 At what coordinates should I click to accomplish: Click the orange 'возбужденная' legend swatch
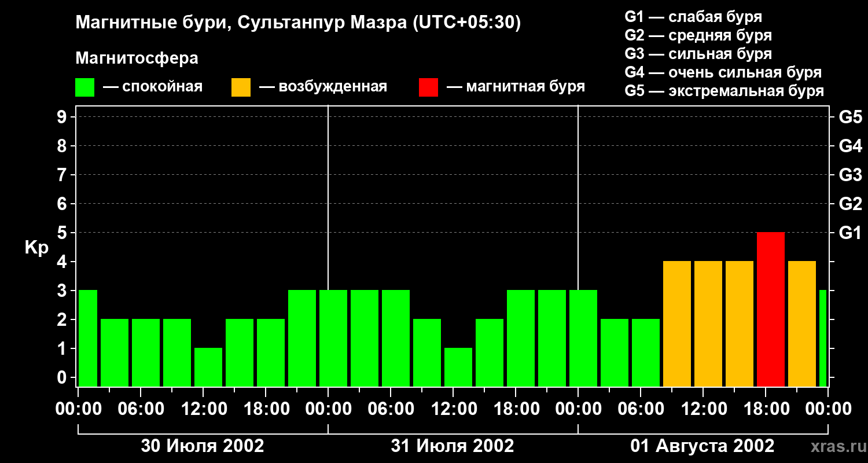(x=241, y=87)
